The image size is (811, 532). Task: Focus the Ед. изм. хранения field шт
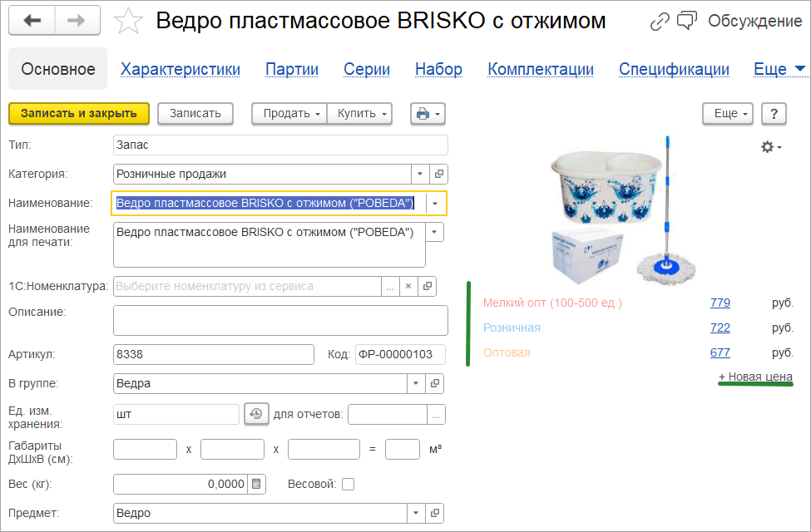coord(176,415)
